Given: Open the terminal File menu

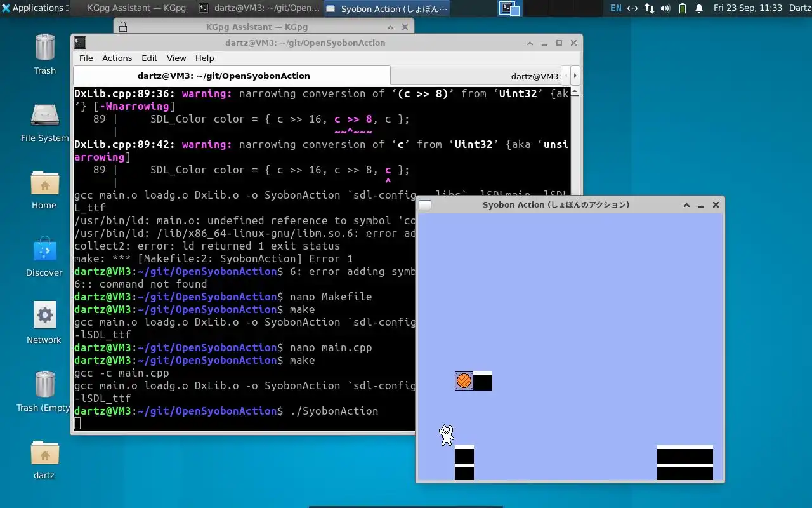Looking at the screenshot, I should pos(86,58).
